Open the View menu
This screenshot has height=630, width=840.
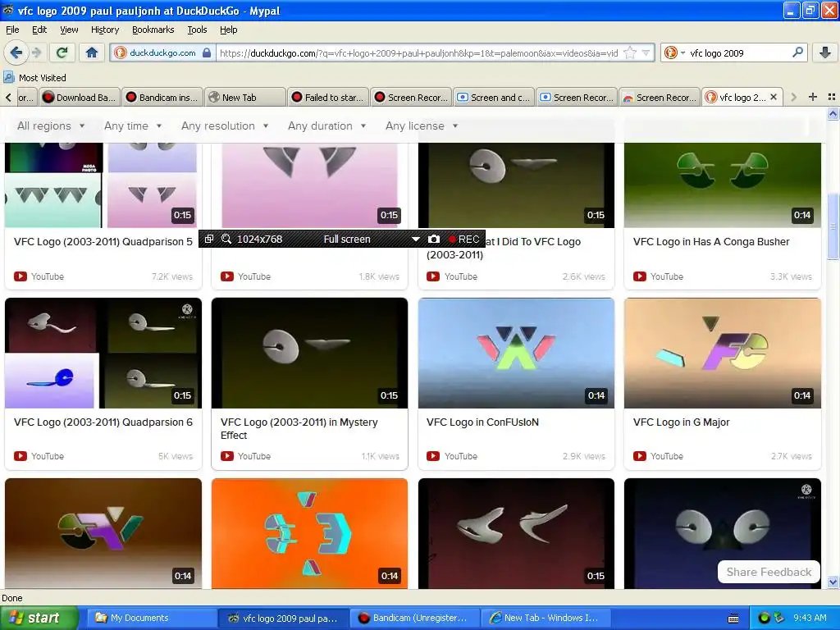coord(69,30)
